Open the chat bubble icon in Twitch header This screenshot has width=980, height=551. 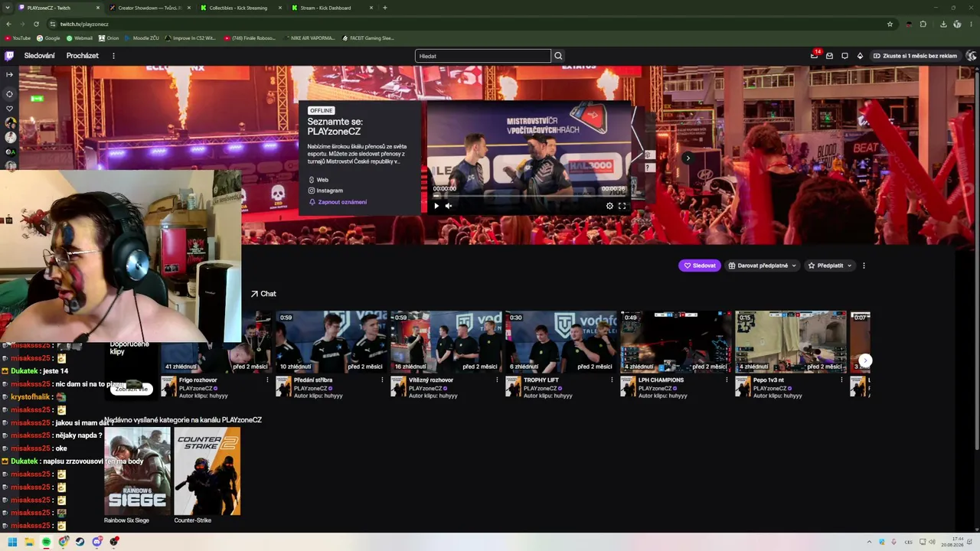pos(844,56)
